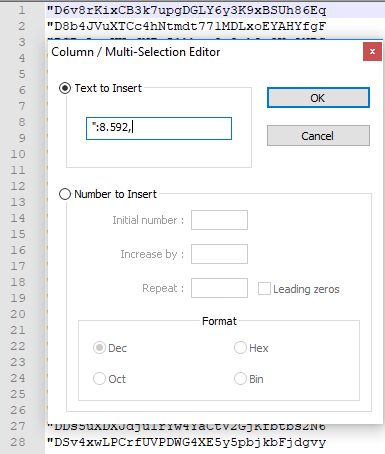Choose the Dec format radio button
The width and height of the screenshot is (385, 454).
pos(99,348)
